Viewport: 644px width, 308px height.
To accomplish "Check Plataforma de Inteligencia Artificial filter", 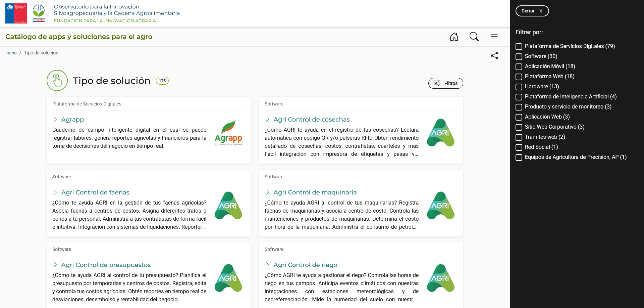I will (519, 97).
